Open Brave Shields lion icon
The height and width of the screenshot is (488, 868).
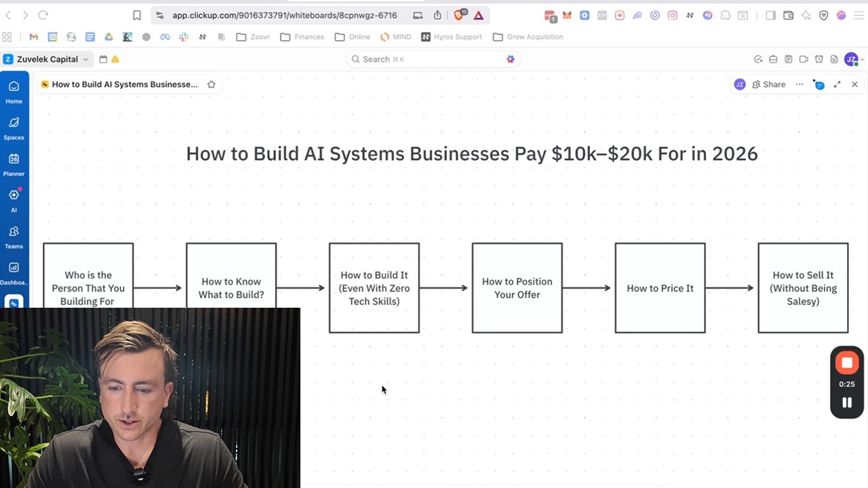coord(459,15)
